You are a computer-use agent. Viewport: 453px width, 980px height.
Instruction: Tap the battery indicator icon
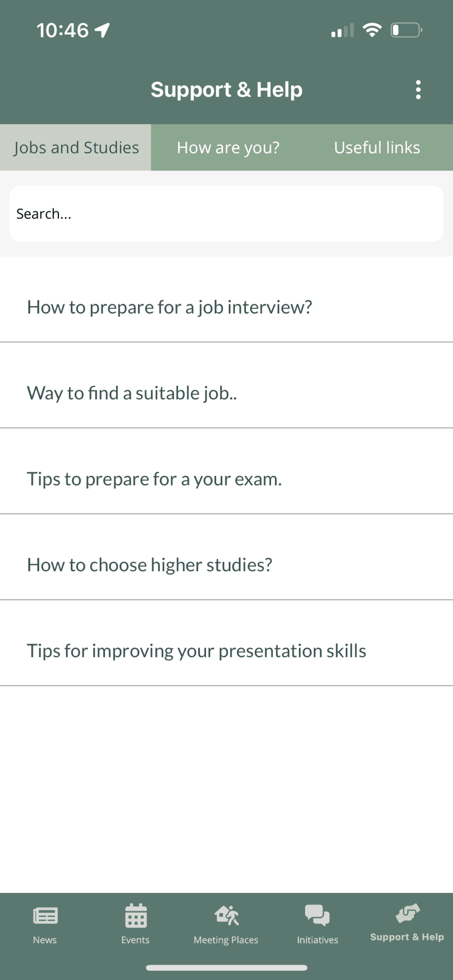coord(406,30)
